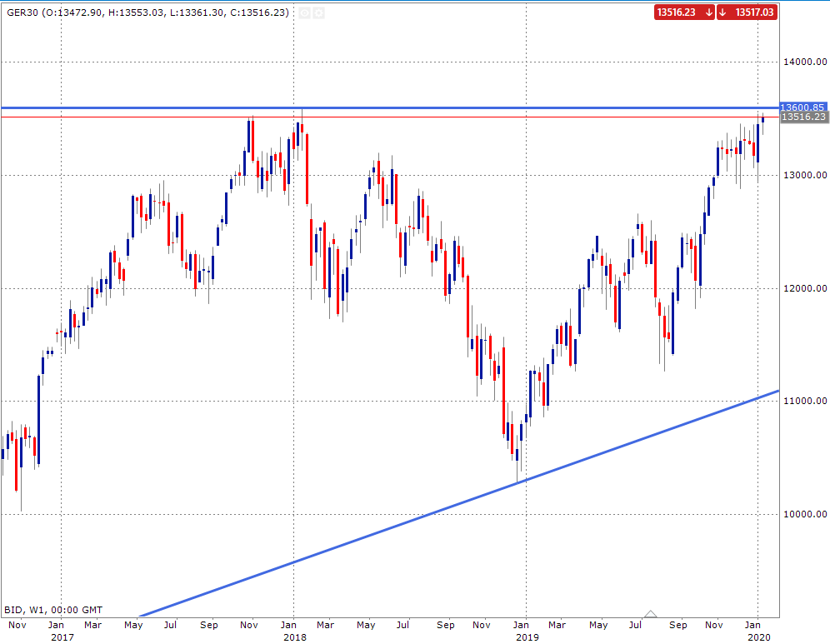Click the triangle marker on the time axis
This screenshot has height=644, width=830.
pos(651,614)
